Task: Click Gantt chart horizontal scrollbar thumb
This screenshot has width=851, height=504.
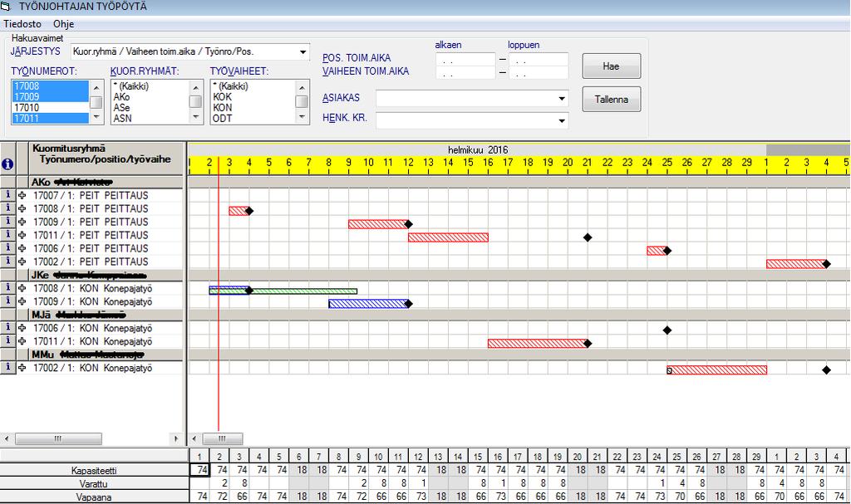Action: pos(222,438)
